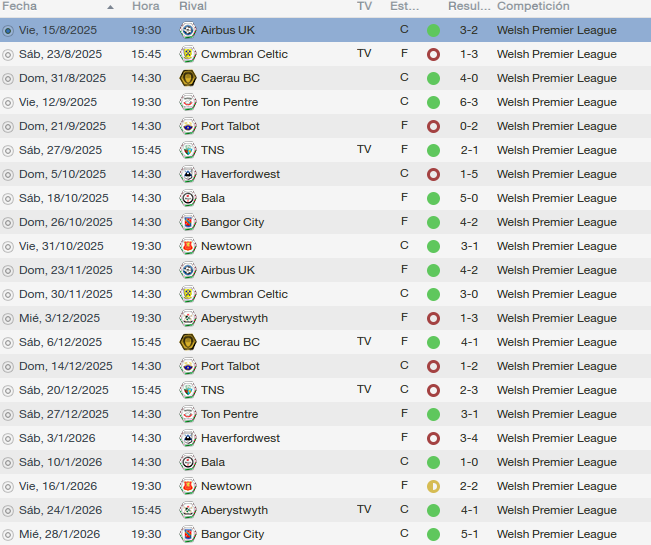Toggle sort arrow on the Fecha column

click(x=110, y=7)
